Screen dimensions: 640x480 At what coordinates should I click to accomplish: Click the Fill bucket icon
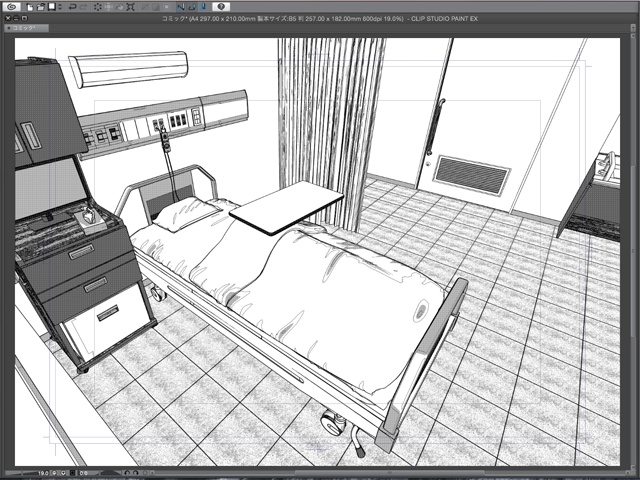120,7
